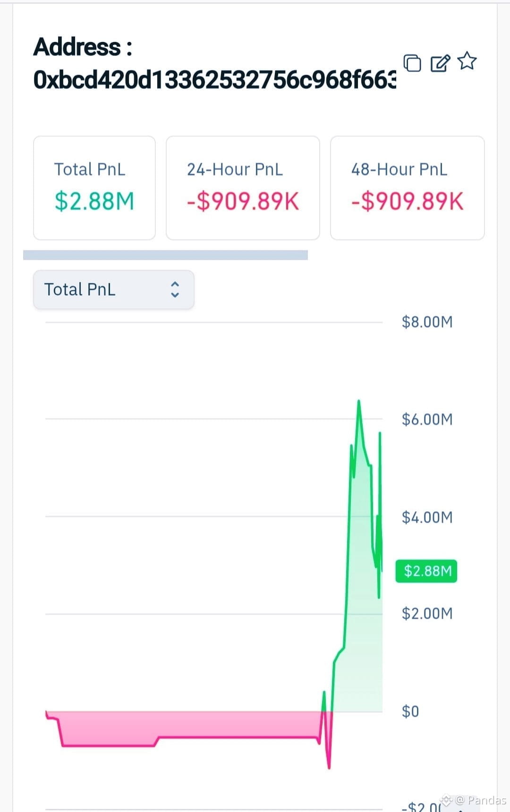Viewport: 510px width, 812px height.
Task: Select the 48-Hour PnL stat card
Action: click(x=408, y=188)
